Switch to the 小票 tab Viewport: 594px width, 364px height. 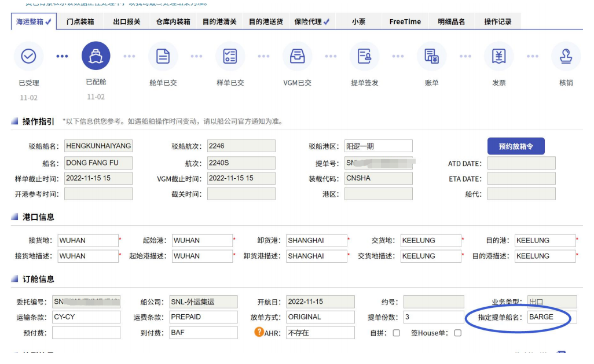358,21
